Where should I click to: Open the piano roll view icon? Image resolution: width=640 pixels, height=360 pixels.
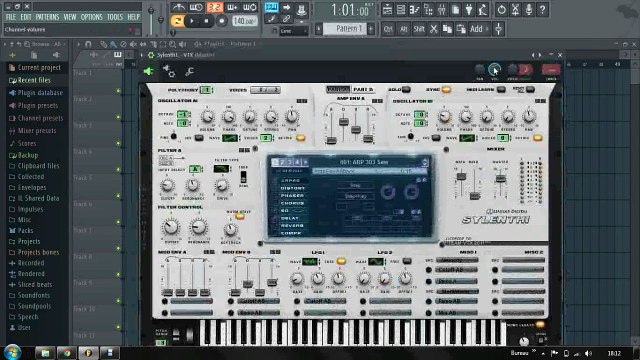tap(414, 9)
